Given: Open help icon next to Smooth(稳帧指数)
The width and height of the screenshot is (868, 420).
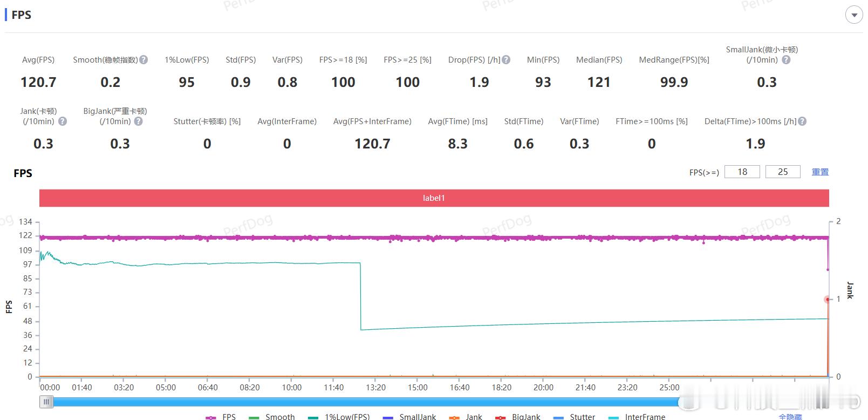Looking at the screenshot, I should (x=143, y=60).
